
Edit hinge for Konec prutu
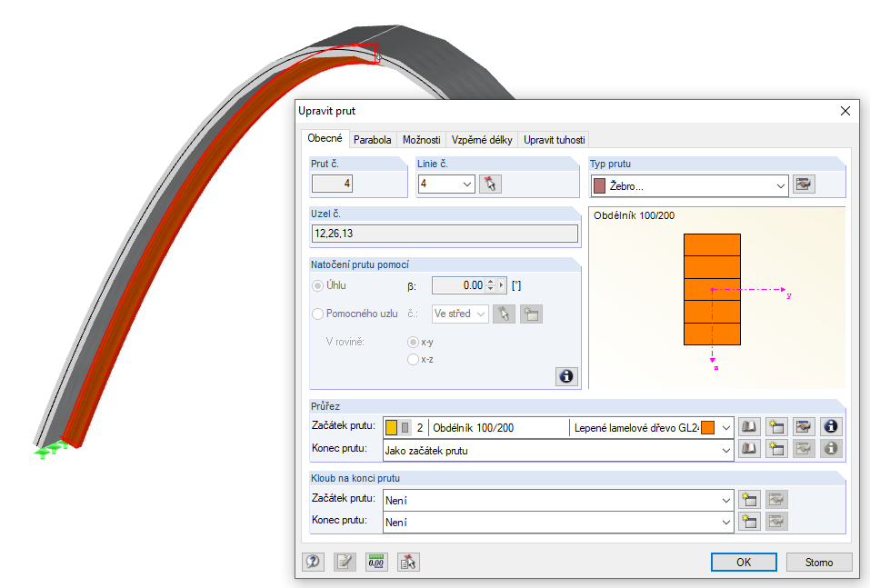776,521
